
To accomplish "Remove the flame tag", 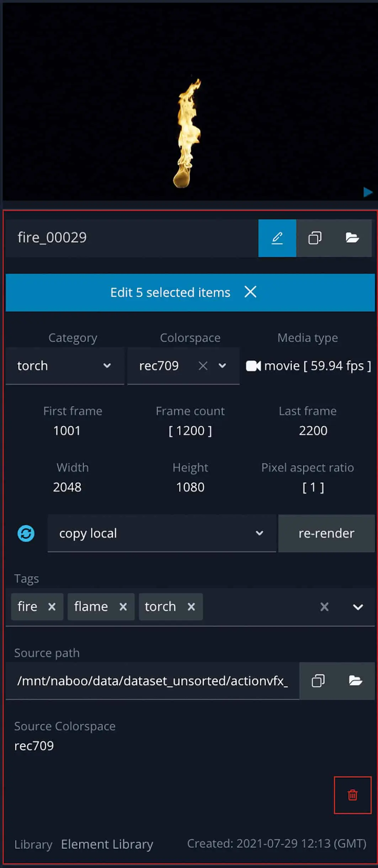I will click(123, 607).
